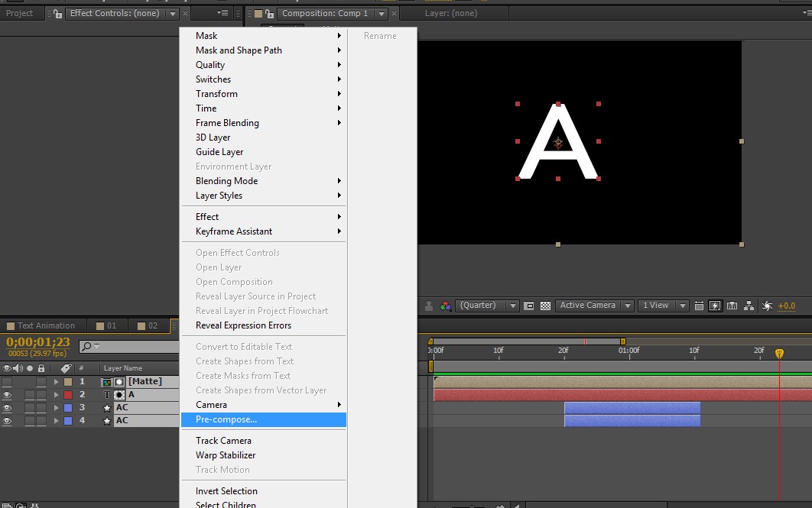Click the Lock padlock column header icon
The width and height of the screenshot is (812, 508).
click(x=41, y=368)
